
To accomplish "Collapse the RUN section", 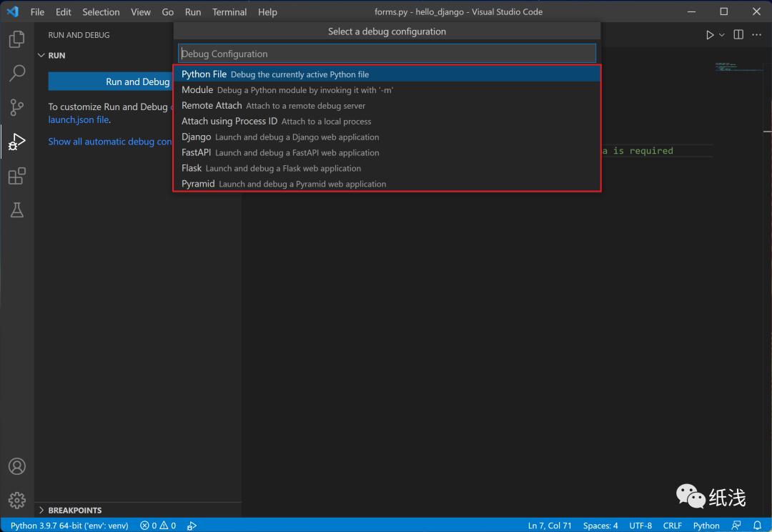I will tap(41, 55).
